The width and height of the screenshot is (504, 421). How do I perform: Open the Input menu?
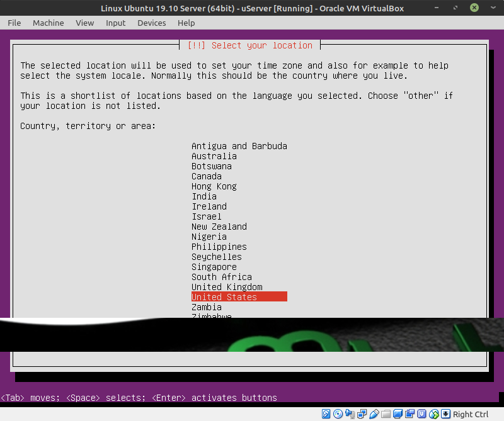(x=116, y=23)
